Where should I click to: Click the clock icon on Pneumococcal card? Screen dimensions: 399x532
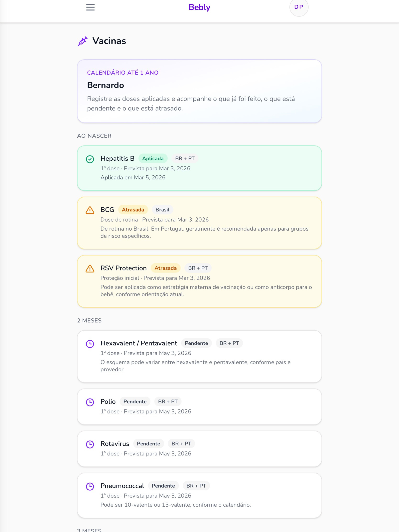click(90, 487)
